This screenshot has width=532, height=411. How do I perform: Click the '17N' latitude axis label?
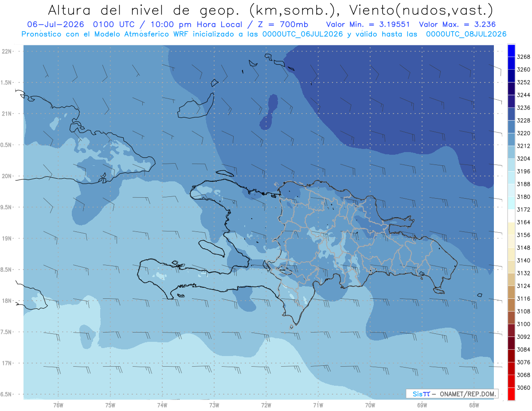tap(7, 363)
